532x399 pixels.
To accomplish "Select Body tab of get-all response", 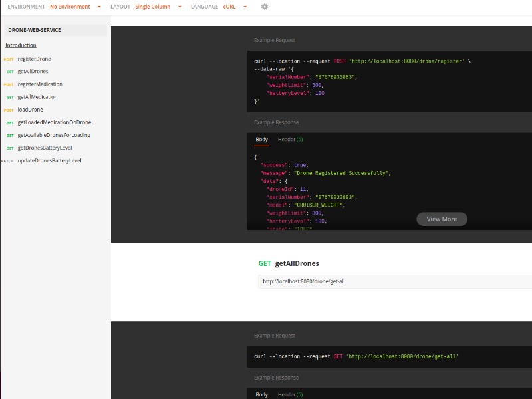I will coord(261,394).
